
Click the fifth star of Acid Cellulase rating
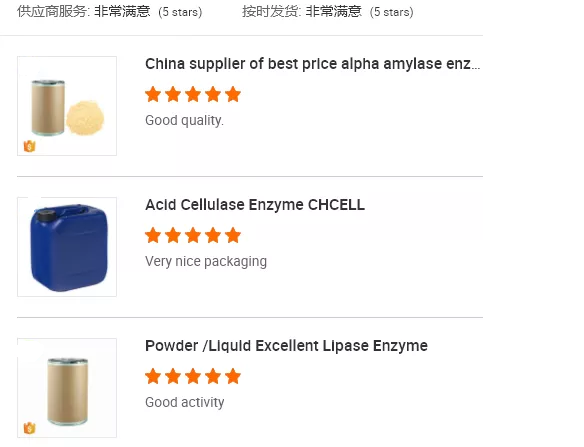(233, 235)
